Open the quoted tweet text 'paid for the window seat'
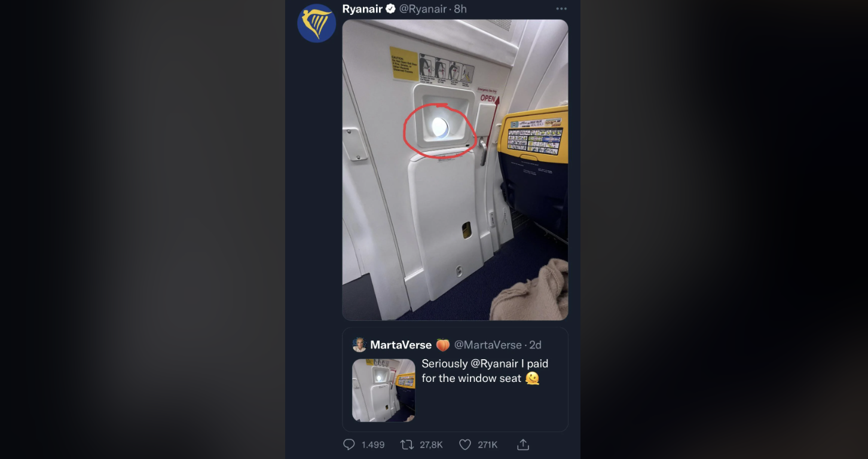The image size is (868, 459). click(x=485, y=371)
